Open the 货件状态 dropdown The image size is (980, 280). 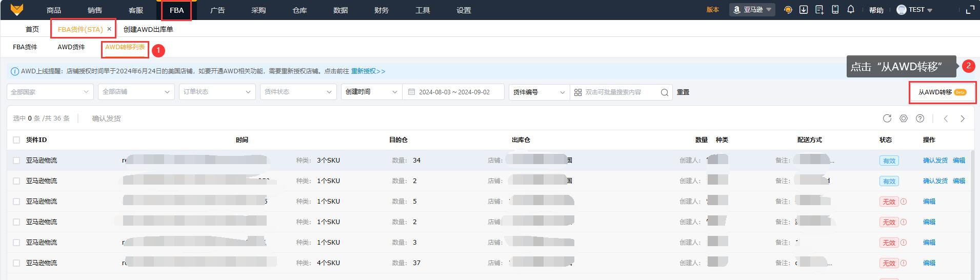click(x=298, y=92)
